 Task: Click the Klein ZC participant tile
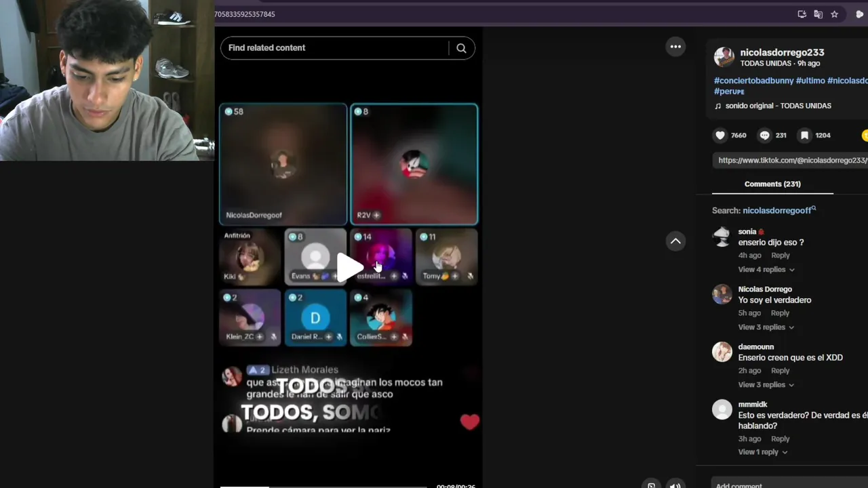[250, 318]
